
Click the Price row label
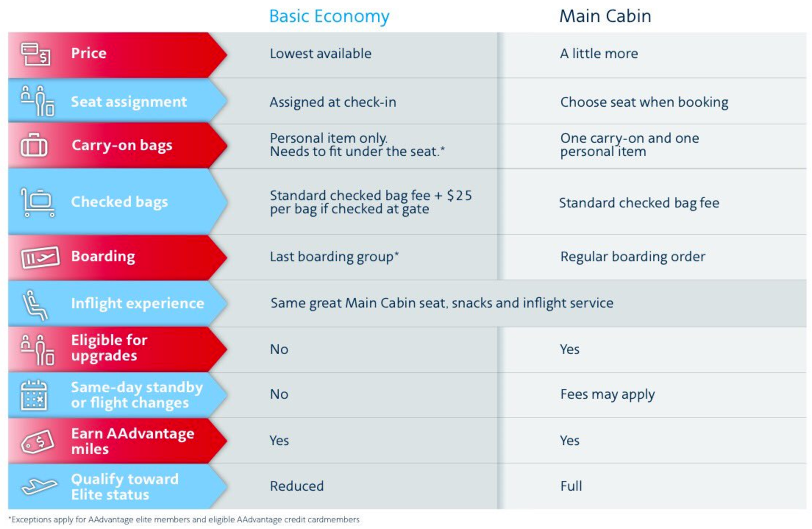pyautogui.click(x=89, y=53)
